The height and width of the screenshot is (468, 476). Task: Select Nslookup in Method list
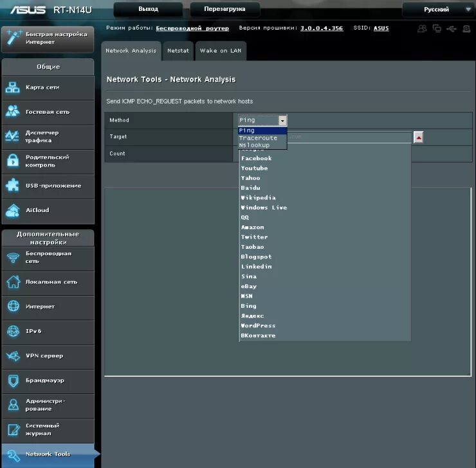(262, 145)
